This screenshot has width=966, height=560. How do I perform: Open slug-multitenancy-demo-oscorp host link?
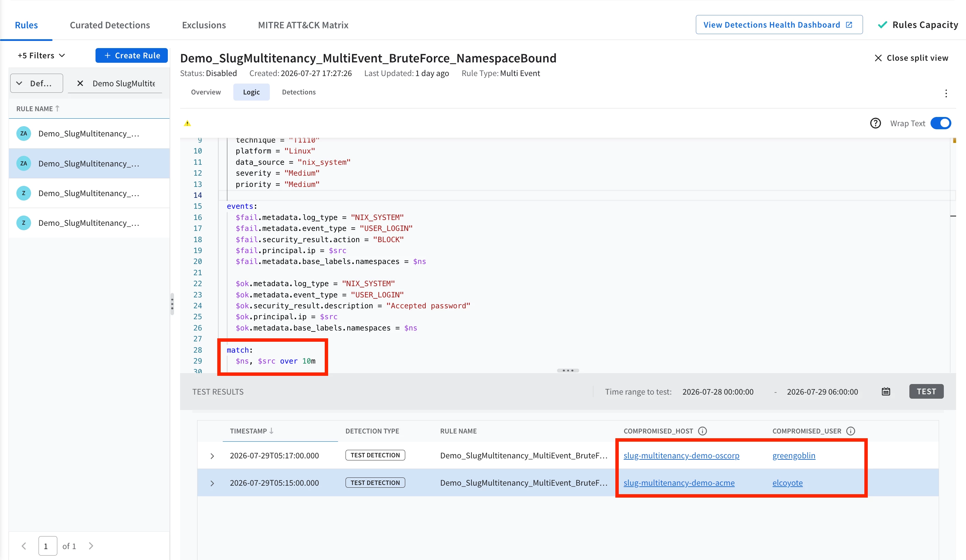tap(681, 455)
